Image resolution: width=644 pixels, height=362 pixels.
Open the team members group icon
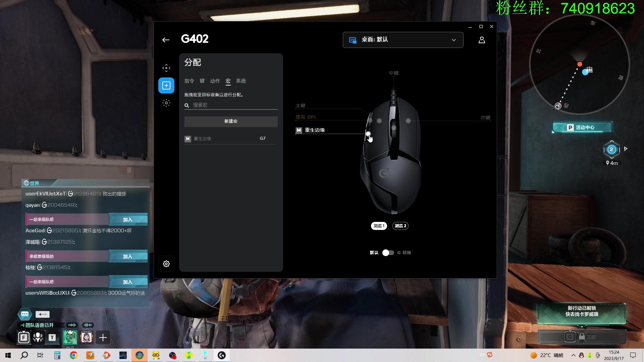[x=38, y=338]
